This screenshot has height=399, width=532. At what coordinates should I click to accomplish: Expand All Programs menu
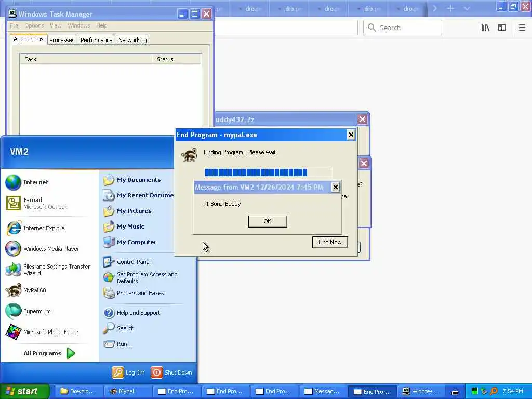[x=49, y=353]
